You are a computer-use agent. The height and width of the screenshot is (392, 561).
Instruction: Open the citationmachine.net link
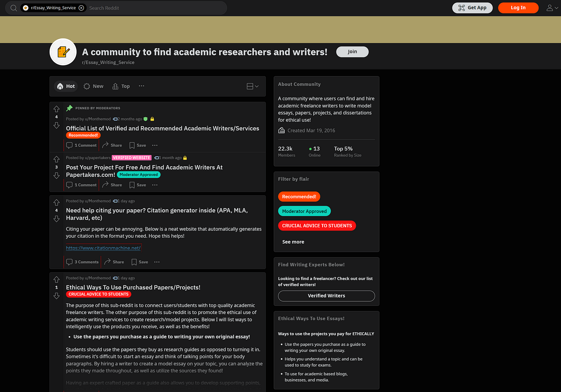[103, 248]
